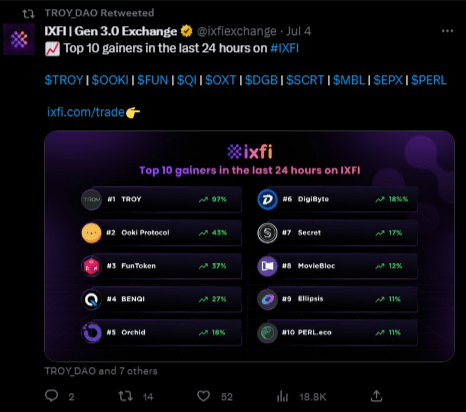
Task: Like the tweet with the heart icon
Action: pos(203,396)
